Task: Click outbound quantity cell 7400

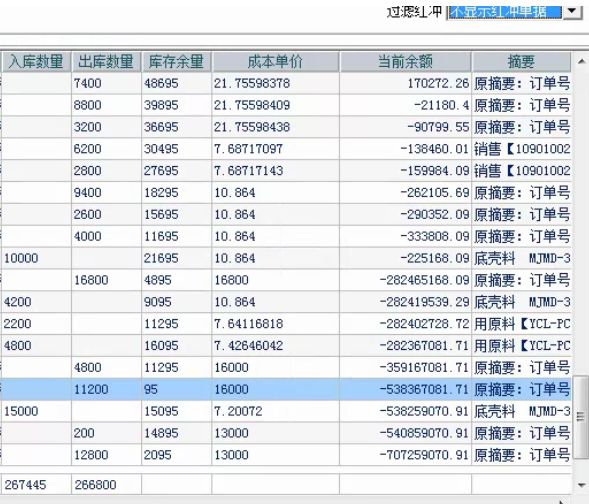Action: [x=106, y=83]
